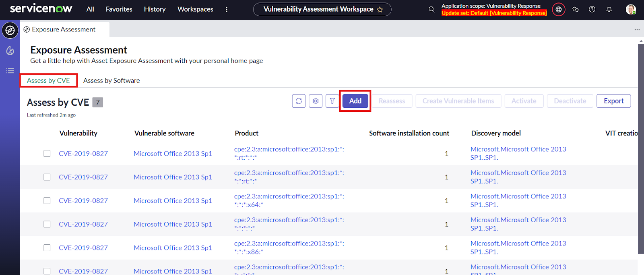
Task: Sort by Vulnerability column header
Action: (x=78, y=133)
